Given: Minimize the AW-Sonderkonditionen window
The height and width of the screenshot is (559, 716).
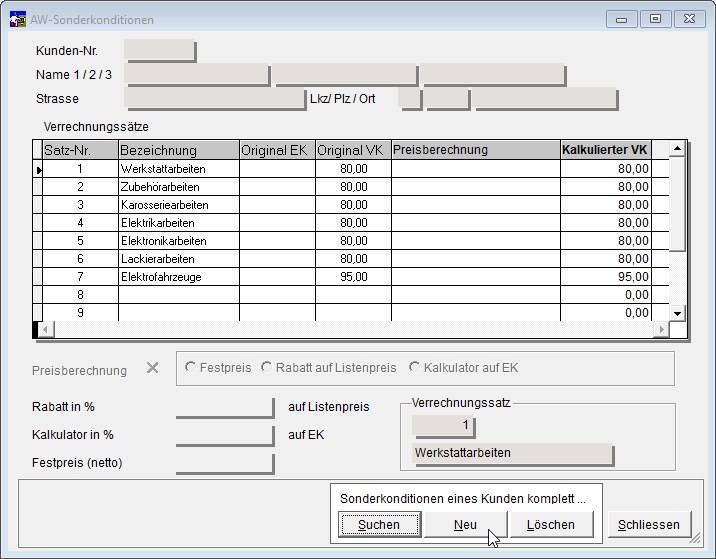Looking at the screenshot, I should click(621, 19).
